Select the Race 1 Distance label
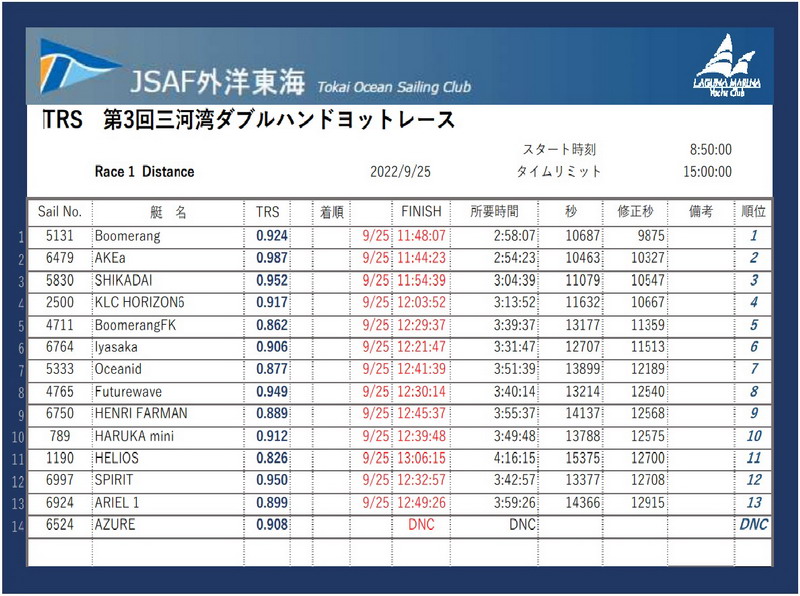Screen dimensions: 800x596 pyautogui.click(x=144, y=171)
